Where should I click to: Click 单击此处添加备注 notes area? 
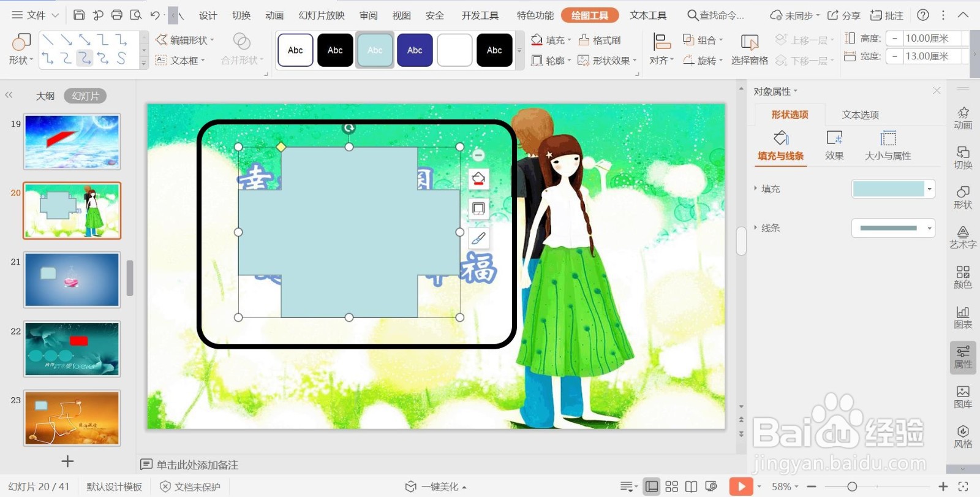pos(197,465)
